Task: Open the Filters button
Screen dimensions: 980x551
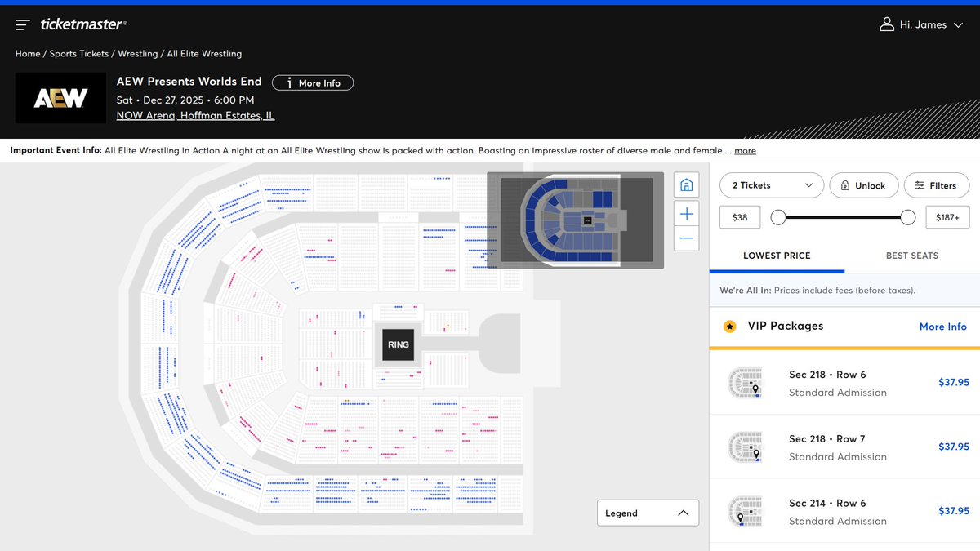Action: point(936,185)
